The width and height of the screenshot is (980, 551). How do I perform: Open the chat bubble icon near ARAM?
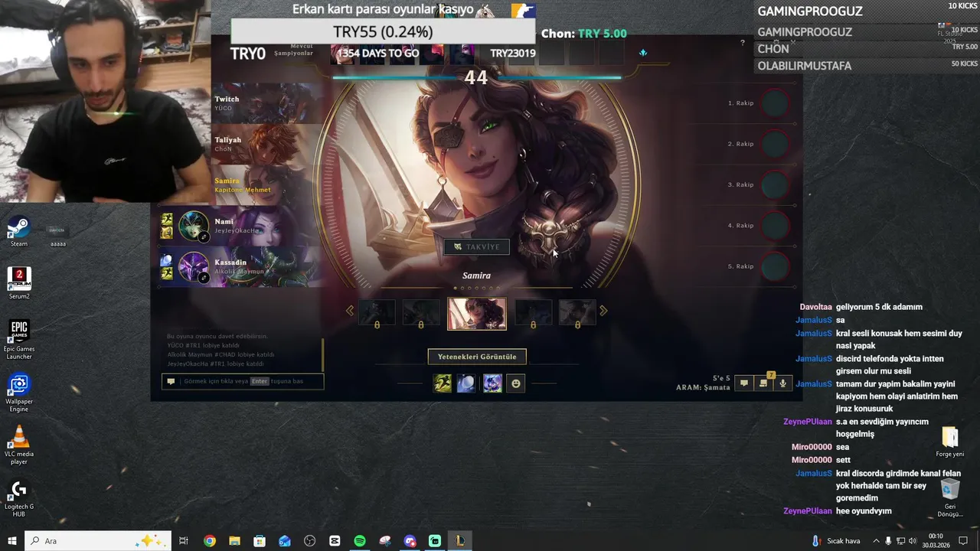pyautogui.click(x=743, y=383)
